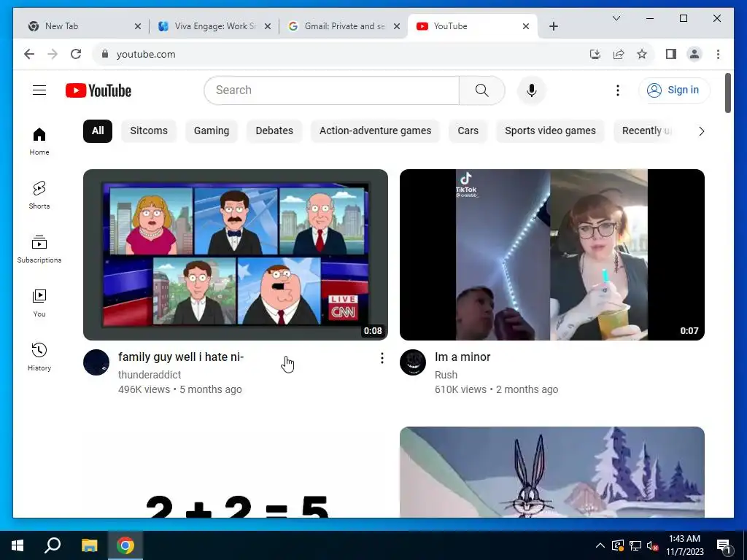The width and height of the screenshot is (747, 560).
Task: Click Chrome icon in taskbar
Action: 125,545
